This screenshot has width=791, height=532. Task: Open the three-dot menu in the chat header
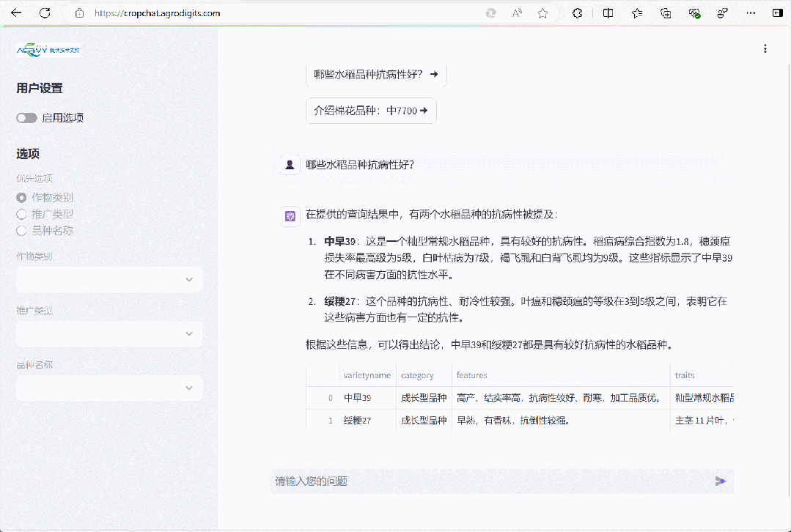(765, 48)
